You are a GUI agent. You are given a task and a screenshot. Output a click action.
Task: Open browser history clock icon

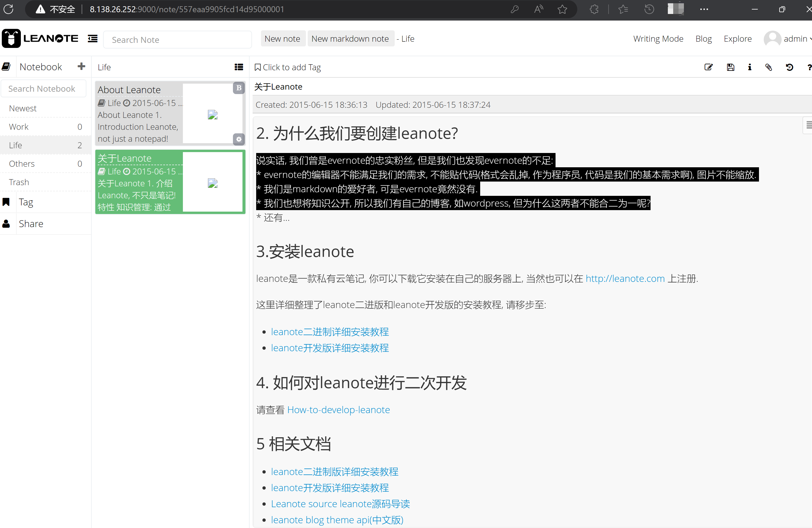[x=649, y=9]
